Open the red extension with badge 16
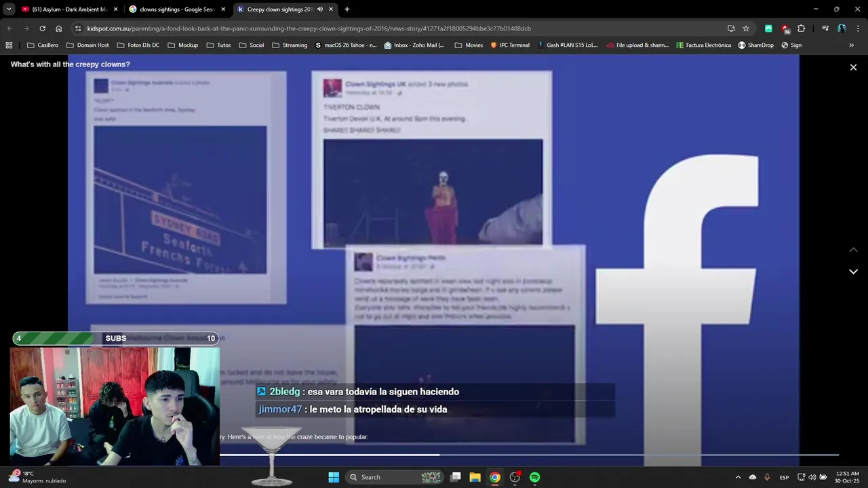 coord(785,29)
